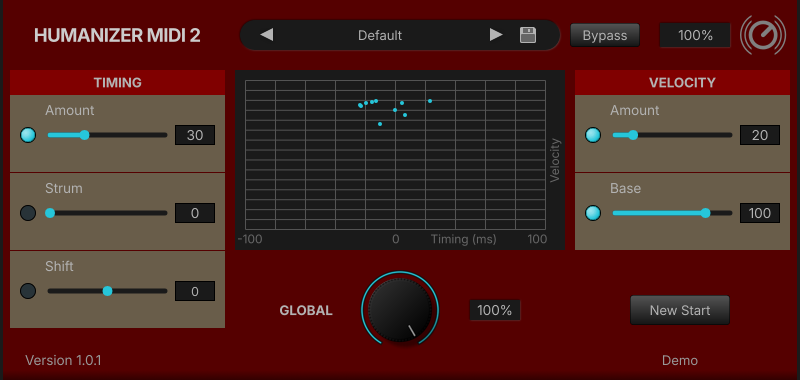Click the Shift value field showing 0
Viewport: 800px width, 380px height.
click(x=195, y=291)
